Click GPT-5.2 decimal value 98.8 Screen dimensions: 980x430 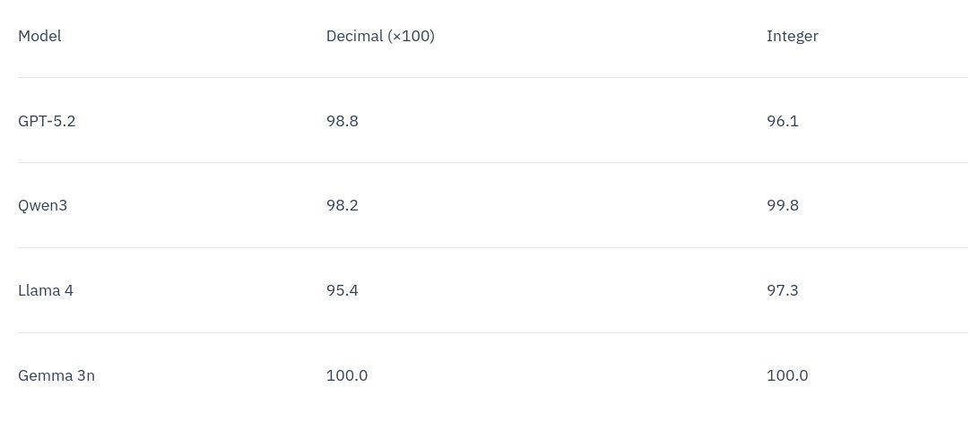point(343,121)
